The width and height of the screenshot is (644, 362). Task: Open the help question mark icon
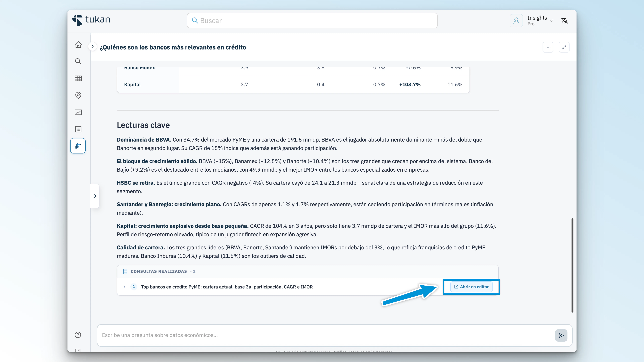click(78, 335)
